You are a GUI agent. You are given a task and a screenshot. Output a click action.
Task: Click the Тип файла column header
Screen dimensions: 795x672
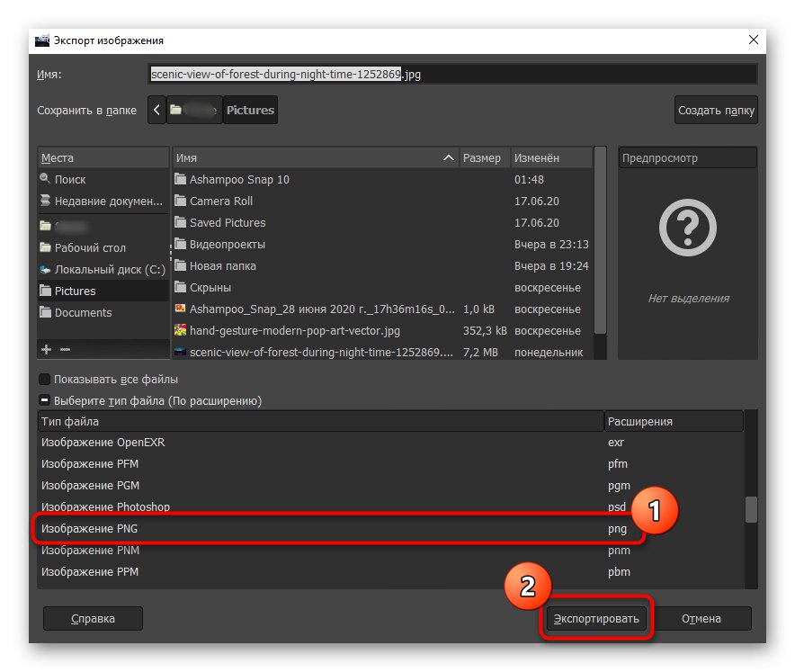(320, 421)
